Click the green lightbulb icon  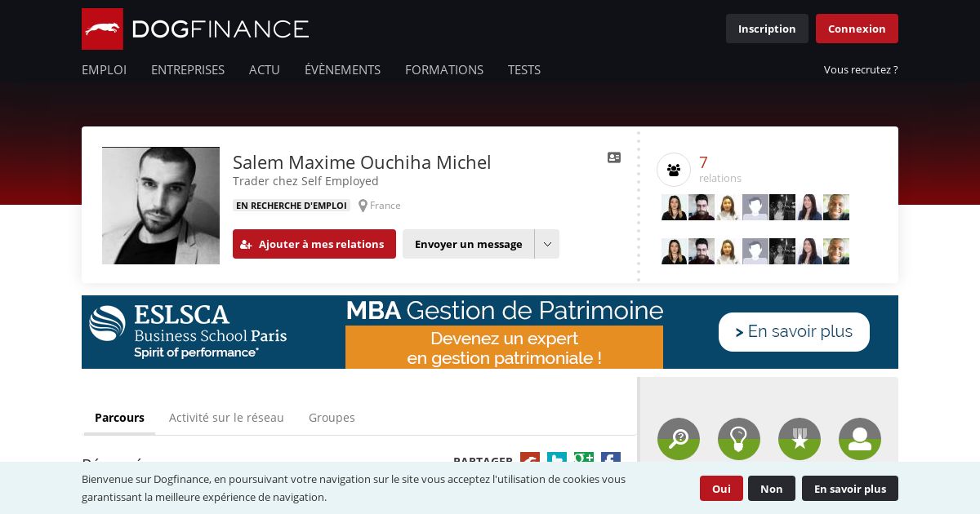[x=739, y=439]
